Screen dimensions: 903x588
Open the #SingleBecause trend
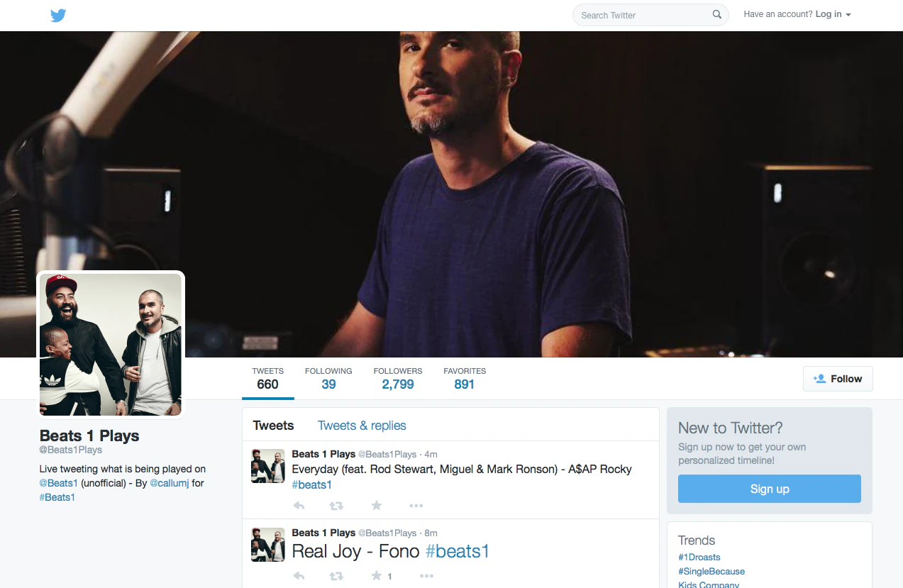point(711,571)
